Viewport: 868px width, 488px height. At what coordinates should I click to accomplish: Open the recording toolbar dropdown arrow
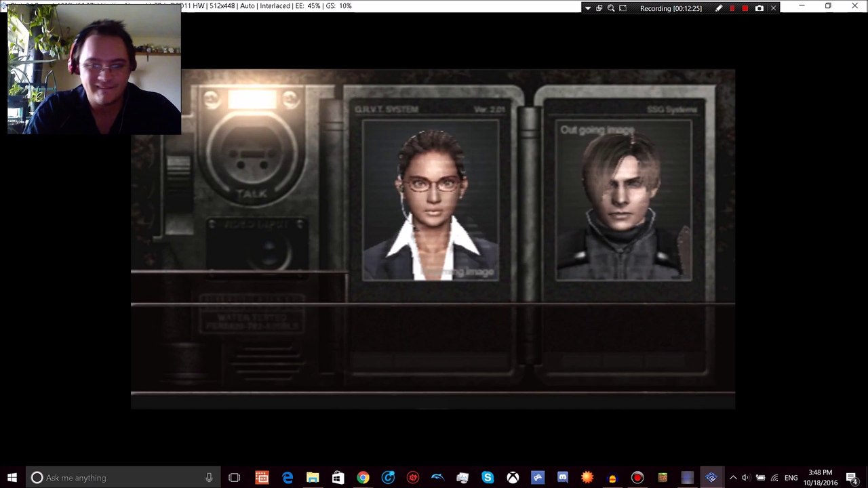coord(588,8)
